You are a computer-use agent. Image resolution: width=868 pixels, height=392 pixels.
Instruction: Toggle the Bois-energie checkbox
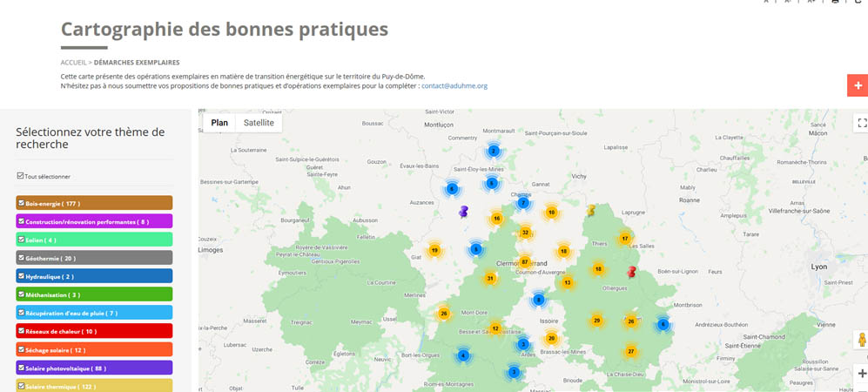[21, 203]
